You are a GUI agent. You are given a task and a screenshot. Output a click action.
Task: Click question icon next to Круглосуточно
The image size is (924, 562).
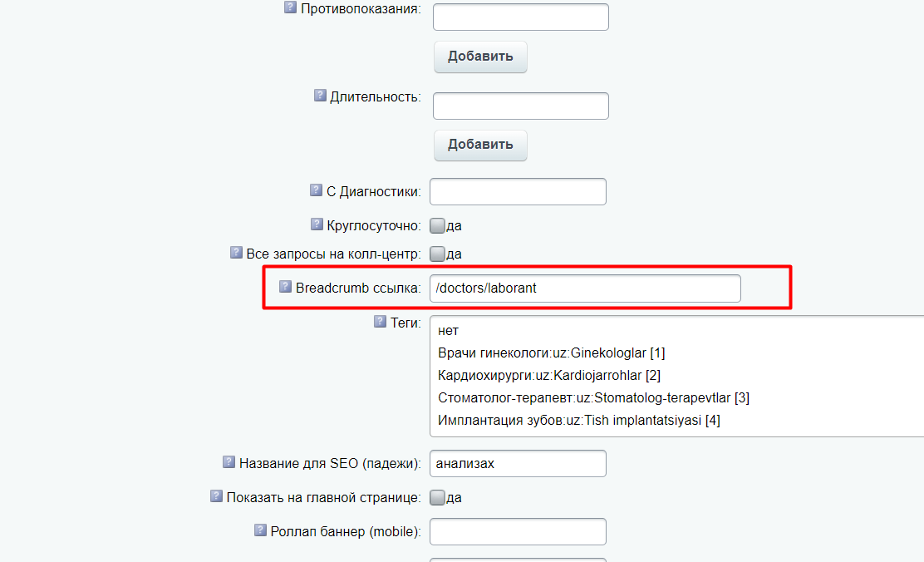coord(317,224)
